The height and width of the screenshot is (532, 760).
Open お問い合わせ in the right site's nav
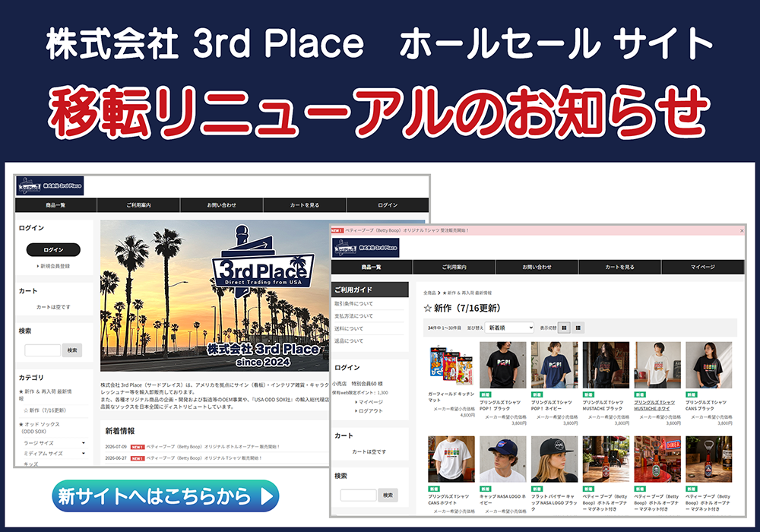(537, 267)
